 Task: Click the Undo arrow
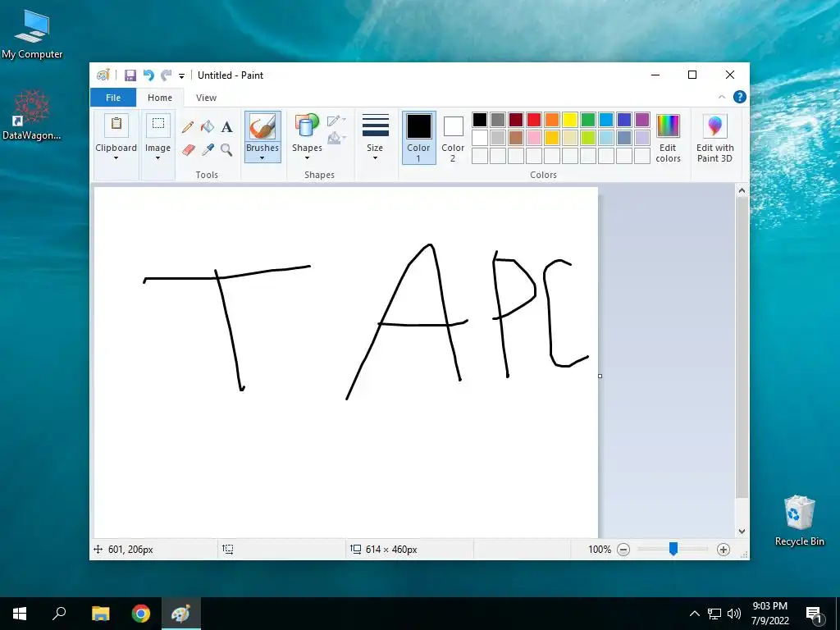coord(148,75)
